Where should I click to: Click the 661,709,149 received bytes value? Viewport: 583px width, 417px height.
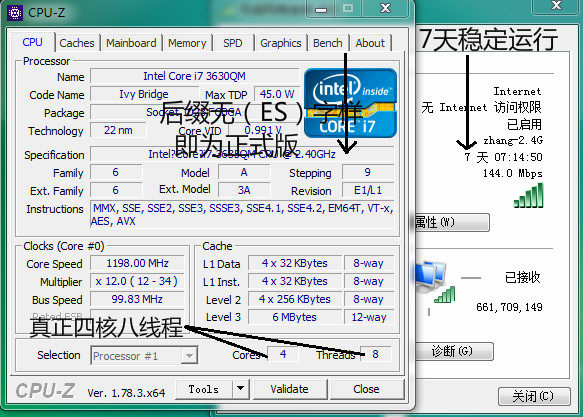(509, 307)
